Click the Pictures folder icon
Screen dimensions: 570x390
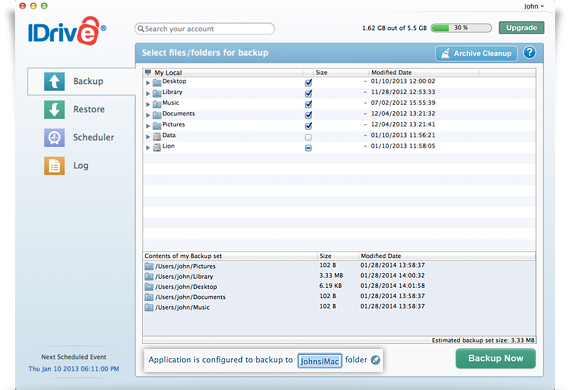[x=157, y=126]
